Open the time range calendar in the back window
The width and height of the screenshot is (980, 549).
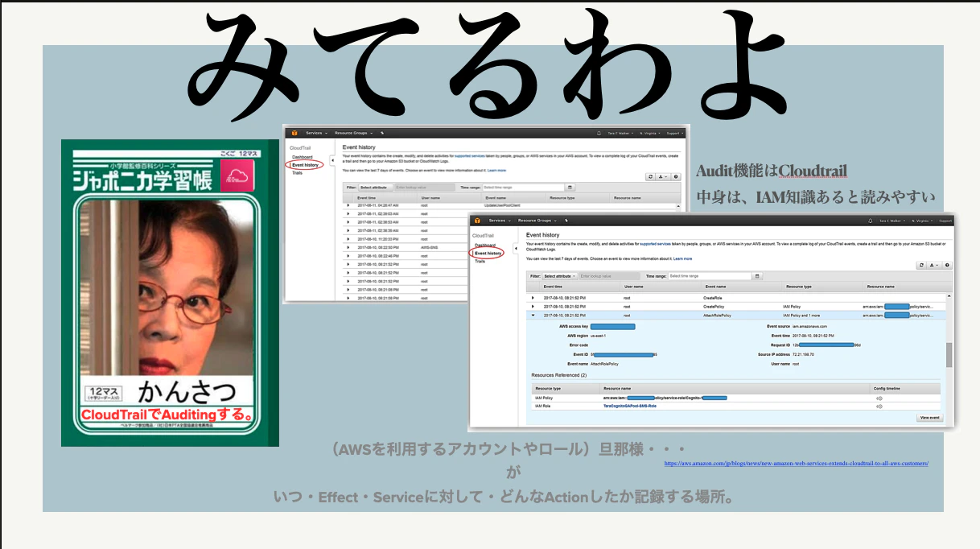[x=569, y=188]
